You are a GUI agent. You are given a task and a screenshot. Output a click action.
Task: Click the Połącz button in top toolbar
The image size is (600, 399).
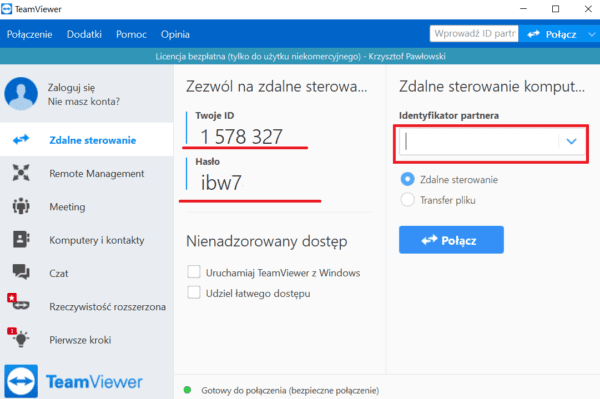tap(552, 34)
